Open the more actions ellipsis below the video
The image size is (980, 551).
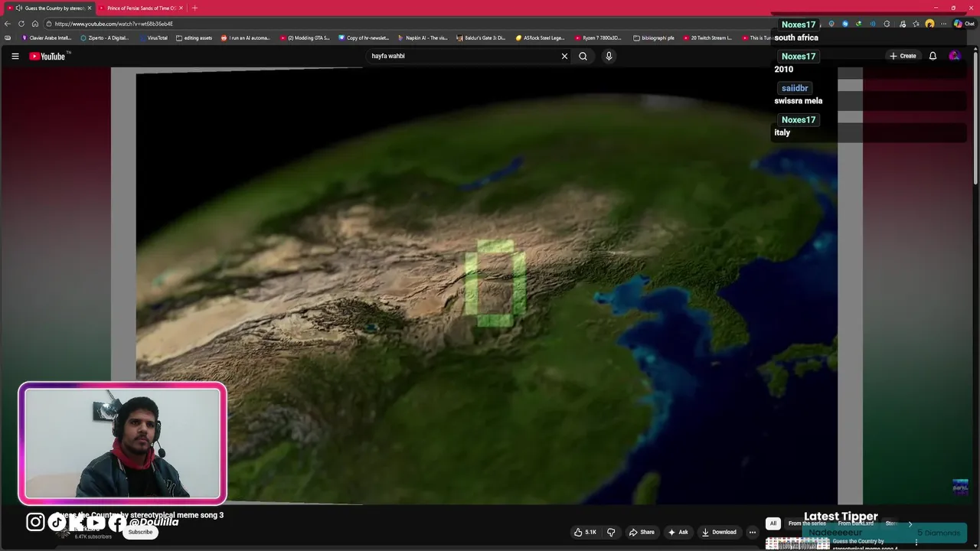tap(753, 532)
